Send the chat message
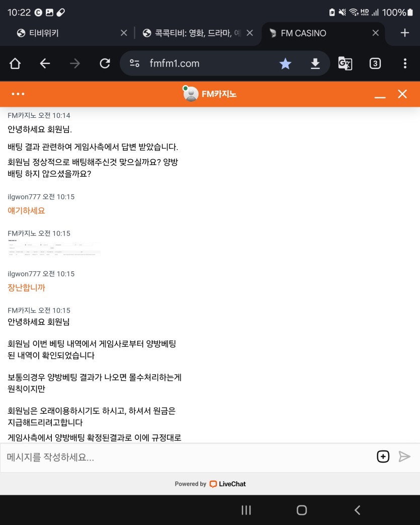This screenshot has height=525, width=420. tap(404, 457)
